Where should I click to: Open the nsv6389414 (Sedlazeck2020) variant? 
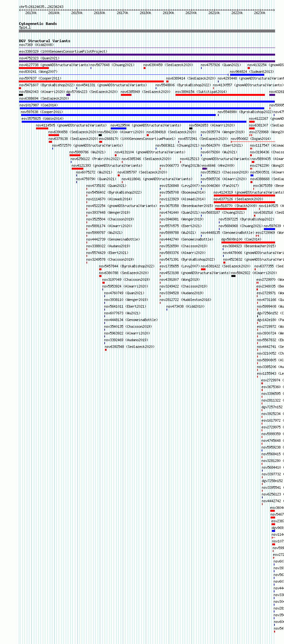coord(191,78)
